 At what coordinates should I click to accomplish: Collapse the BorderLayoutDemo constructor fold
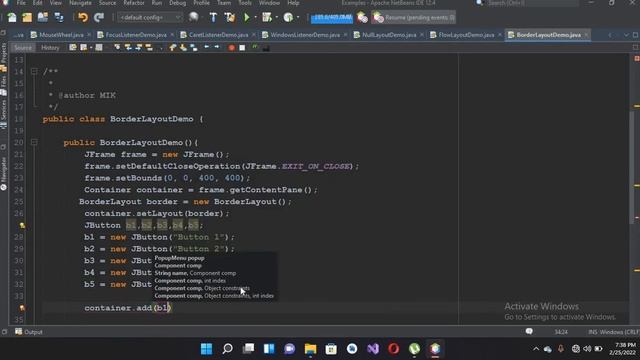(x=34, y=142)
